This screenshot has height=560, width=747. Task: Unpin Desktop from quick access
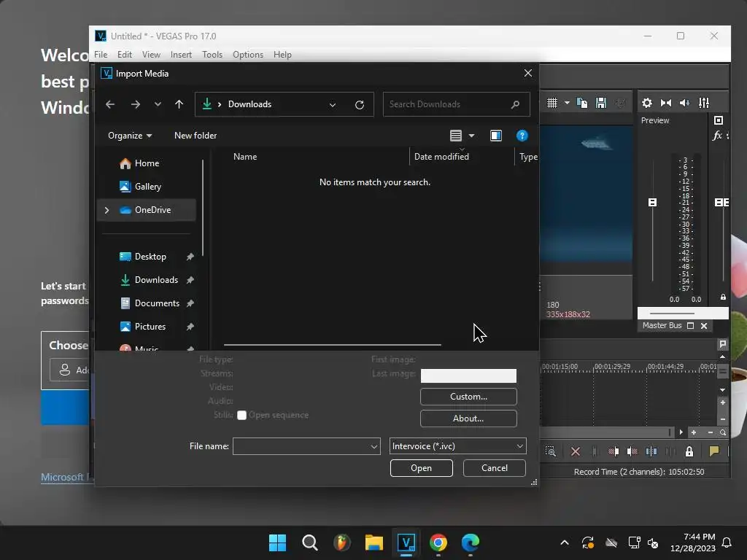click(190, 257)
